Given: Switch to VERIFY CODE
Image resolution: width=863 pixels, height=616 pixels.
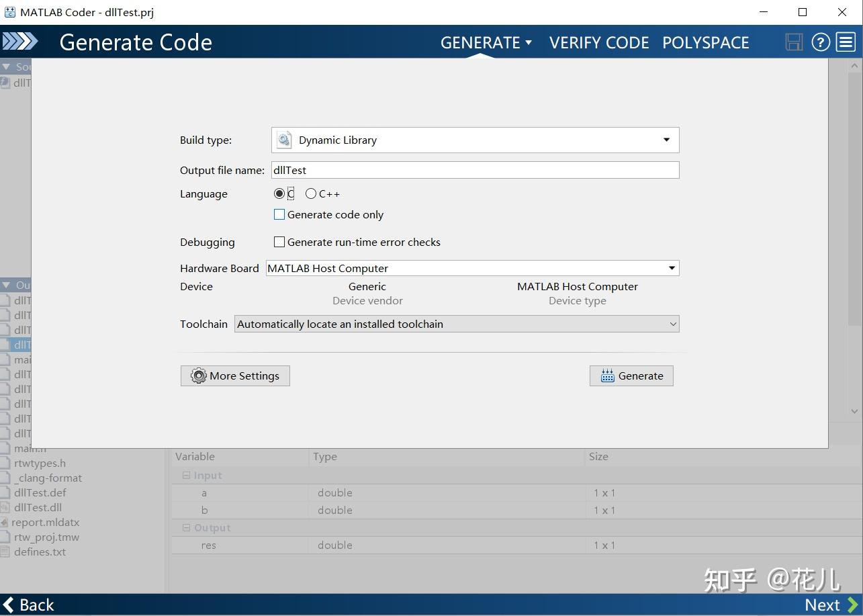Looking at the screenshot, I should pos(599,42).
